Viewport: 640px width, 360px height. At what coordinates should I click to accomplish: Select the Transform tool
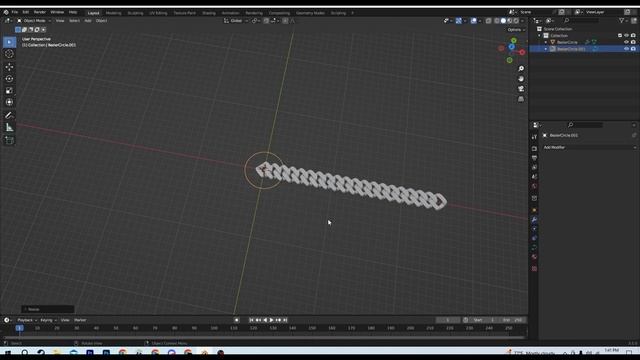tap(9, 102)
